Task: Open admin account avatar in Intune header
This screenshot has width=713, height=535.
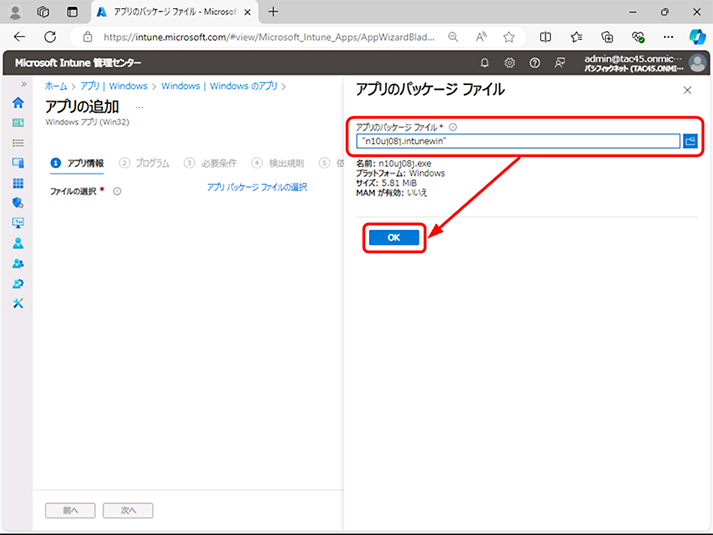Action: pyautogui.click(x=697, y=63)
